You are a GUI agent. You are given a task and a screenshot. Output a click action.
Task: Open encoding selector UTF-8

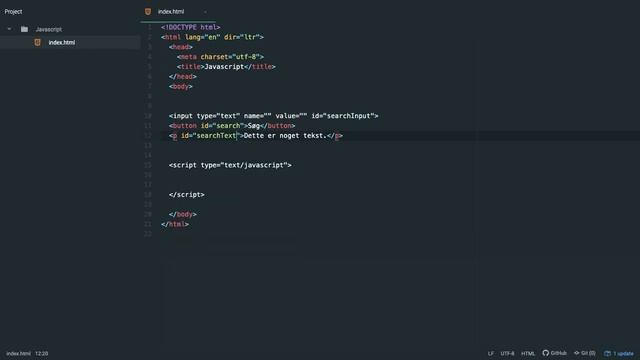507,353
